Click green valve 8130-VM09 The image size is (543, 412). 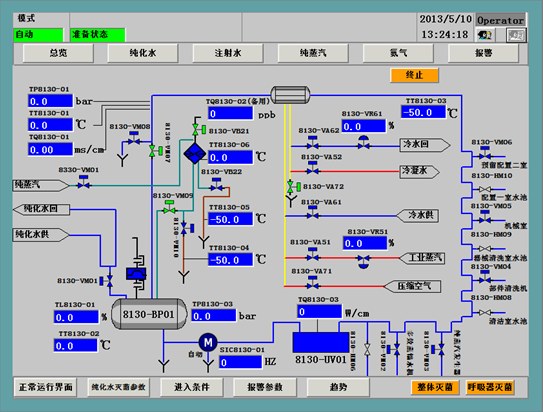(x=170, y=207)
